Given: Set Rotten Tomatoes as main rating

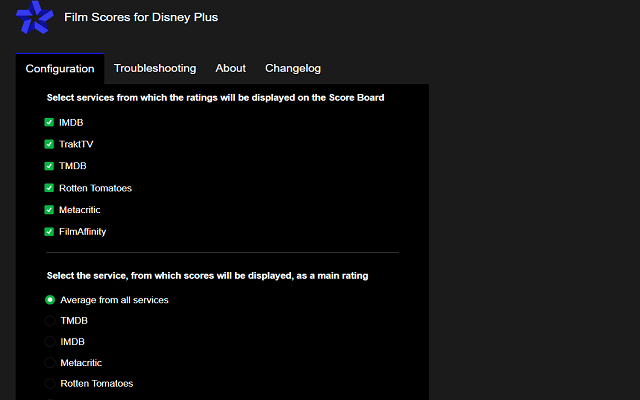Looking at the screenshot, I should [50, 384].
